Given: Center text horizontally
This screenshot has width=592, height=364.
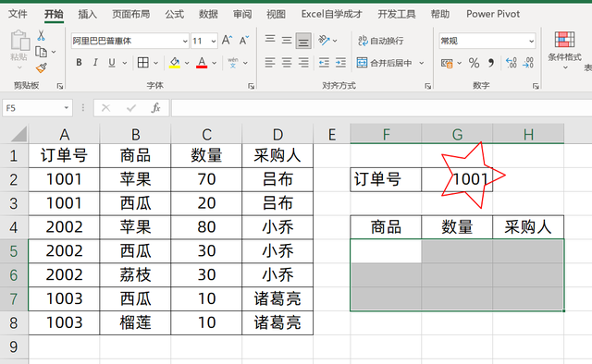Looking at the screenshot, I should point(287,62).
